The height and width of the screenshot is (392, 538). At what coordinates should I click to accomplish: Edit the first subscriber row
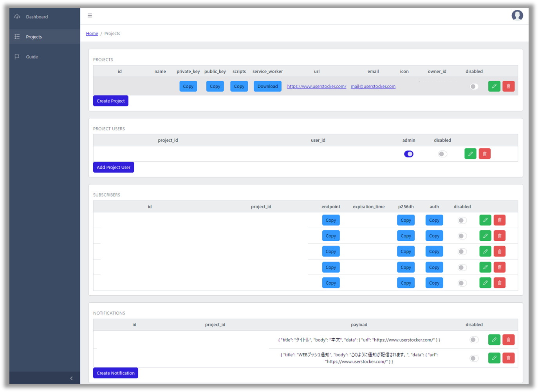(x=485, y=220)
